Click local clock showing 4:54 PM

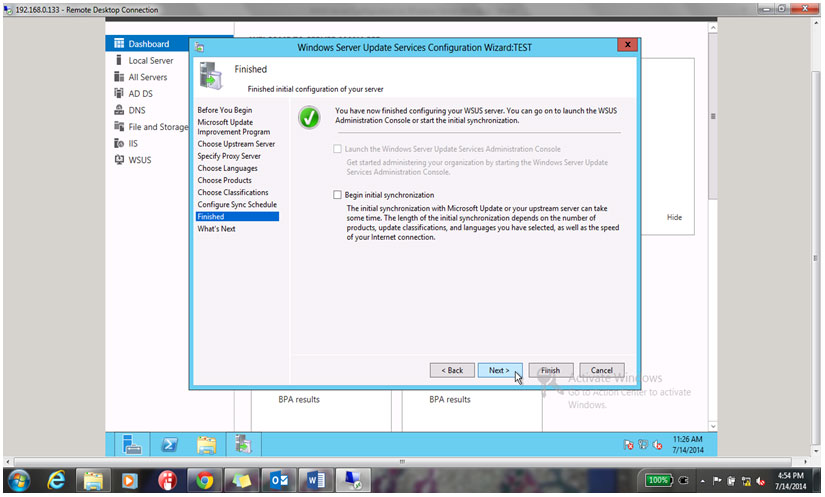tap(790, 481)
